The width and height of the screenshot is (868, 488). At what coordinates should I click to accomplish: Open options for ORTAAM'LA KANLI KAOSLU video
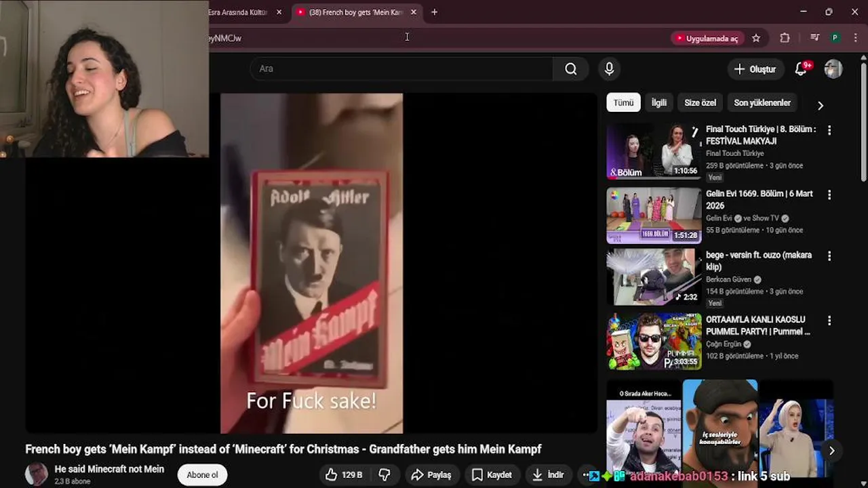tap(829, 321)
